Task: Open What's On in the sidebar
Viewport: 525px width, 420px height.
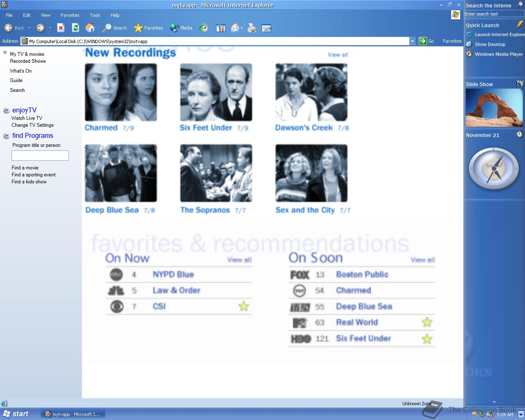Action: [x=21, y=71]
